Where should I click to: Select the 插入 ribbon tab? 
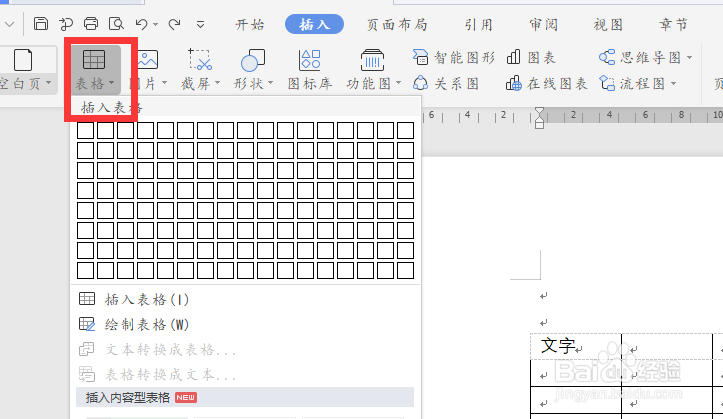click(314, 24)
